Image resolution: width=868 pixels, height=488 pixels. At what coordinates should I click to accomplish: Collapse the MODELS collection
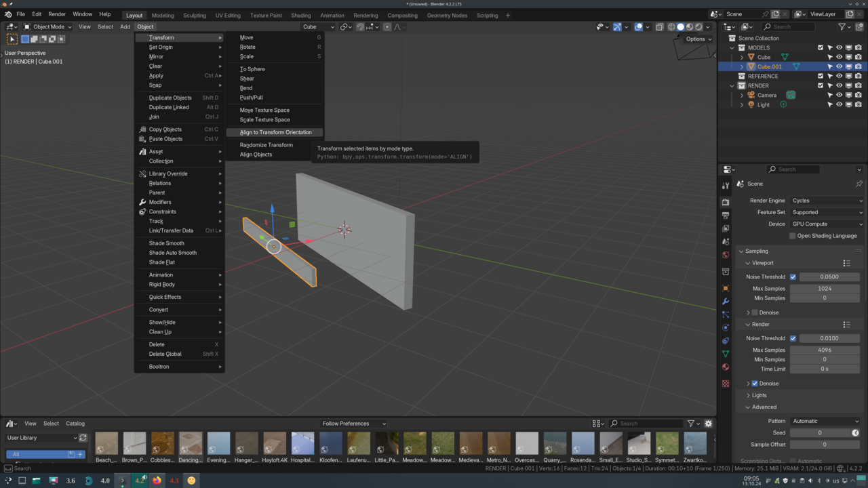732,47
